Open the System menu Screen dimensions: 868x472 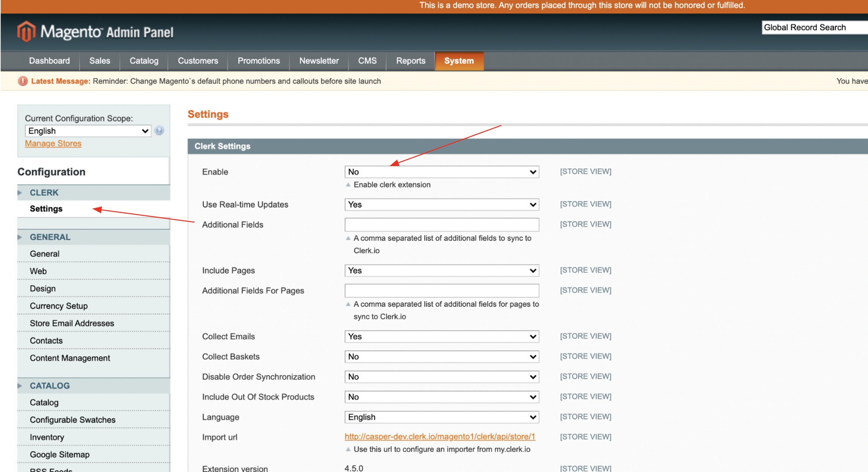(x=459, y=61)
